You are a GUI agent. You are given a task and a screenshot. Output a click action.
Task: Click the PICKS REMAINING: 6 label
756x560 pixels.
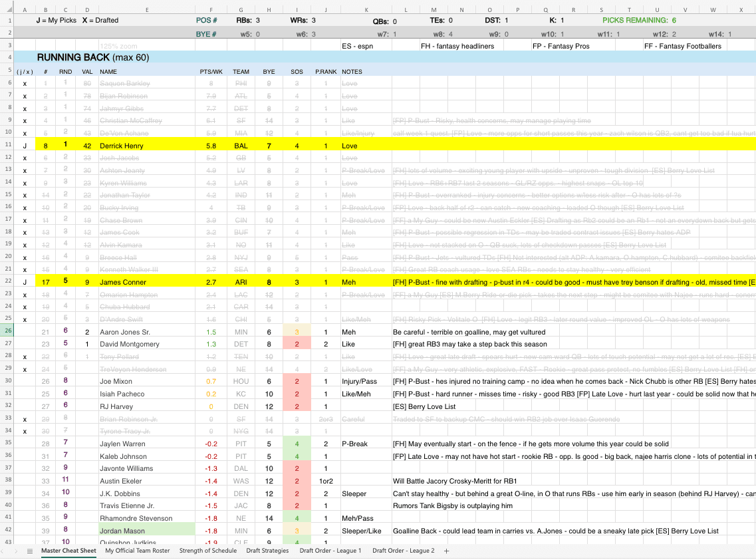click(x=639, y=20)
